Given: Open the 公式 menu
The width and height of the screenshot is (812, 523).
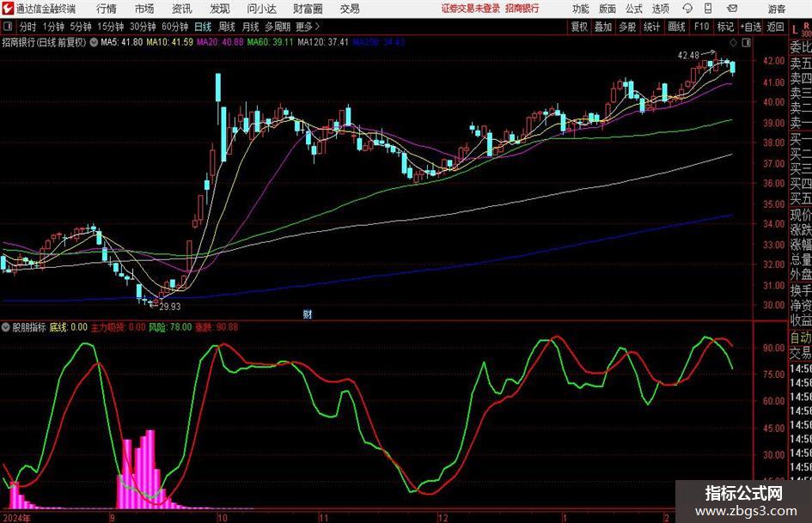Looking at the screenshot, I should click(634, 9).
